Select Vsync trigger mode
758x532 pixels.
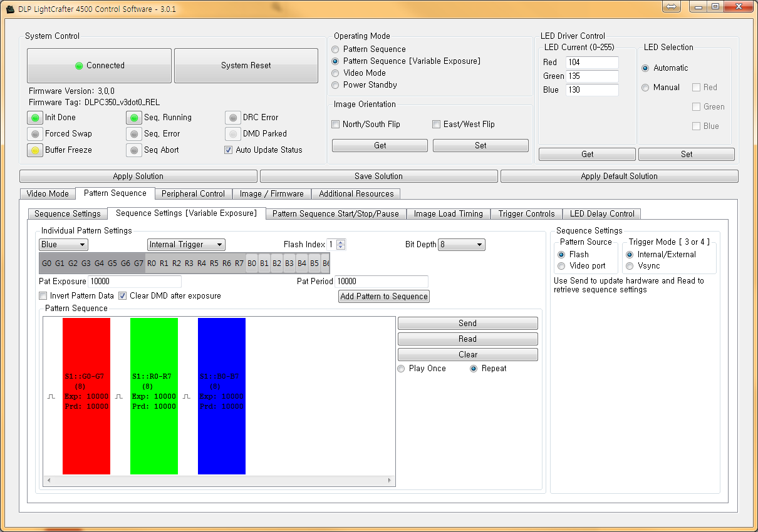click(x=630, y=266)
